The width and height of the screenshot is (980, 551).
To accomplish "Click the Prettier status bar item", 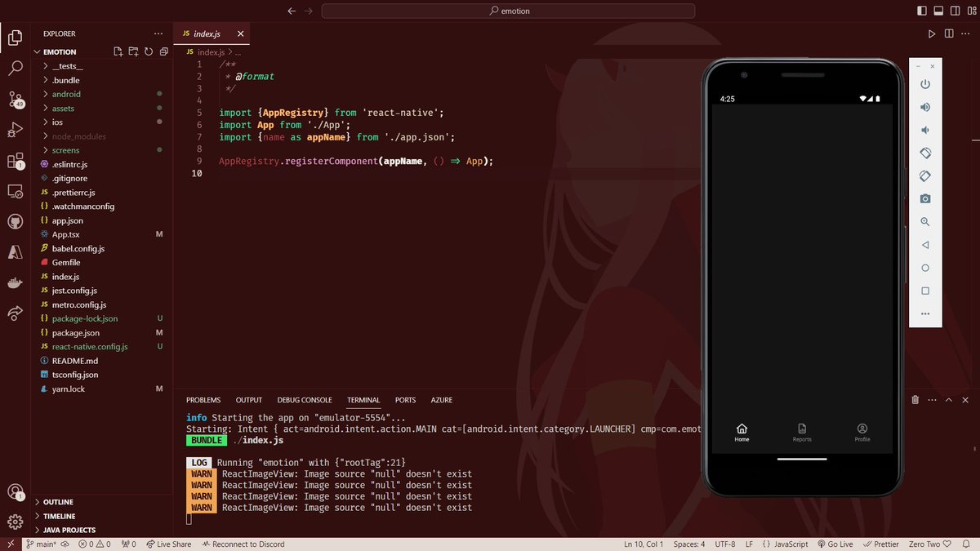I will click(x=880, y=544).
